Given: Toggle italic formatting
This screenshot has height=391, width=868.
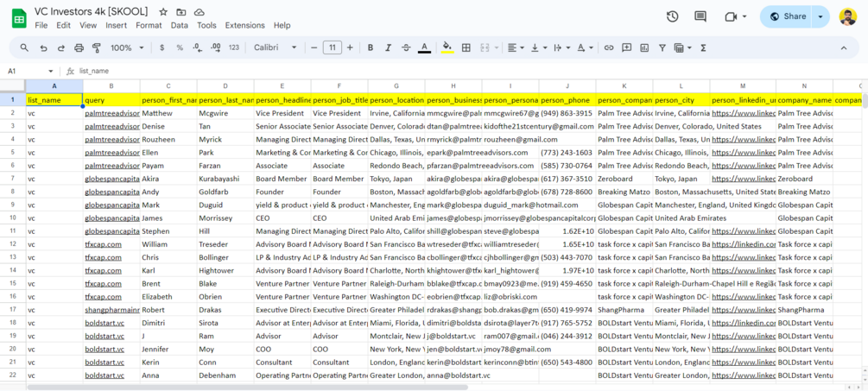Looking at the screenshot, I should 388,48.
